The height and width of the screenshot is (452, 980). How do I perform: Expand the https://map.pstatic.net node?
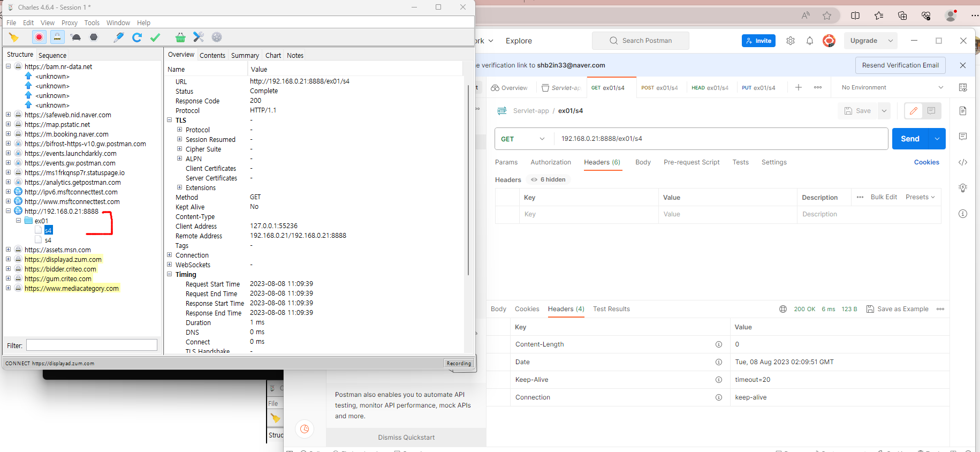tap(8, 124)
